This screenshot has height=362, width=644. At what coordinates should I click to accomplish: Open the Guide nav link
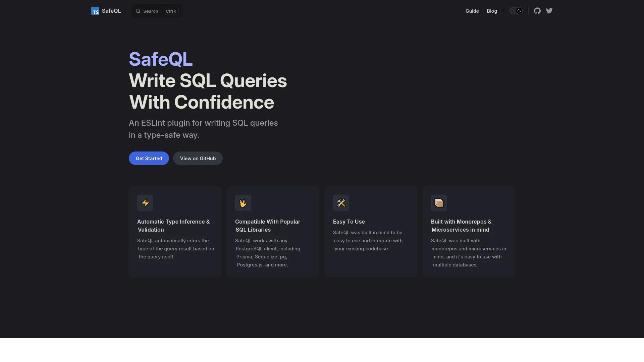pos(472,11)
